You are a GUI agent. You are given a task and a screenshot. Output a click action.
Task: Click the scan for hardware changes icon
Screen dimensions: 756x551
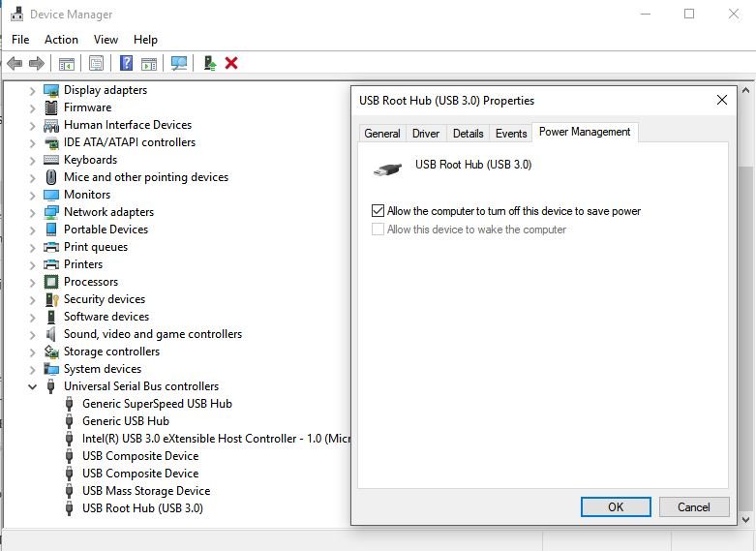pos(179,63)
